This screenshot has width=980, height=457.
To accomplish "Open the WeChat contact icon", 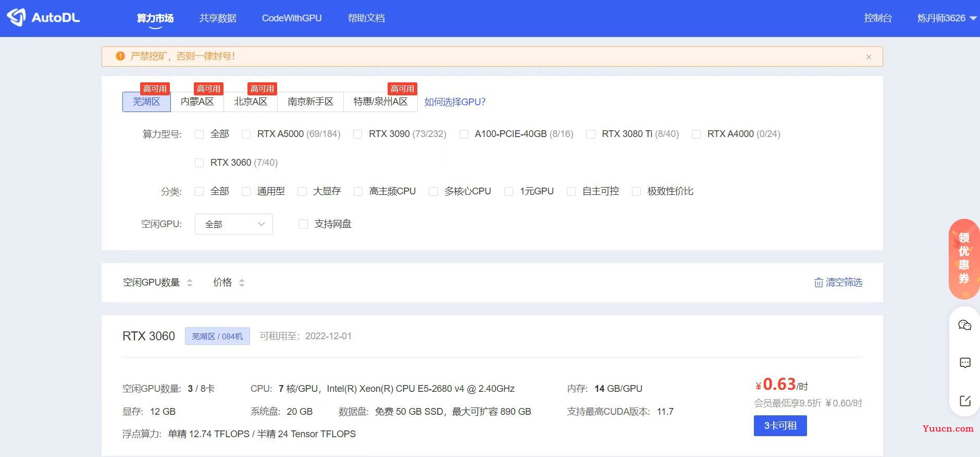I will [965, 325].
